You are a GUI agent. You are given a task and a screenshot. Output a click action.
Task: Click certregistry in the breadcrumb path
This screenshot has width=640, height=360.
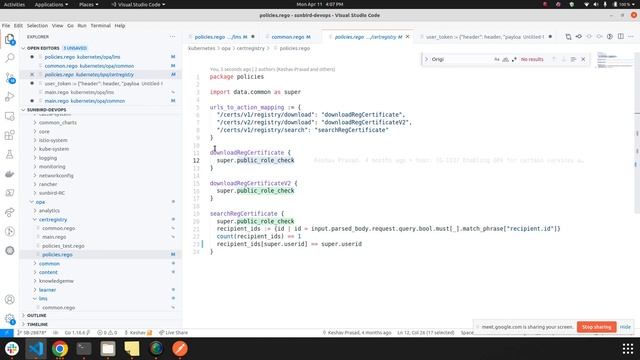(250, 48)
